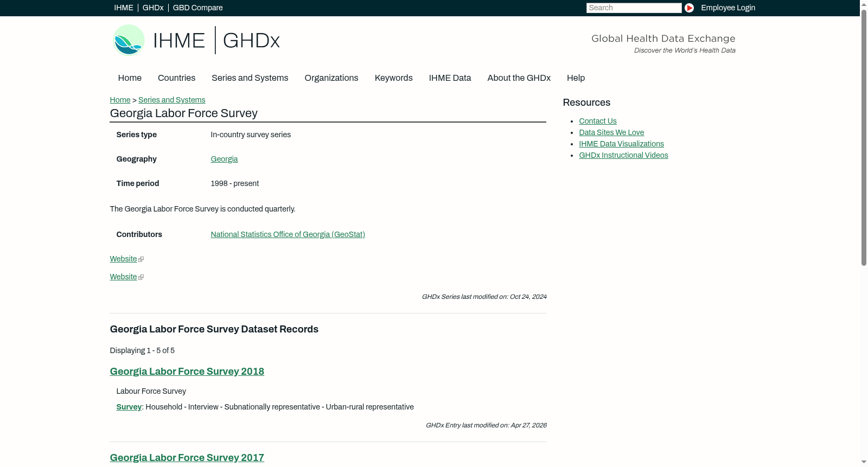Viewport: 868px width, 467px height.
Task: Click the '1998 - present' time period value
Action: click(x=234, y=183)
